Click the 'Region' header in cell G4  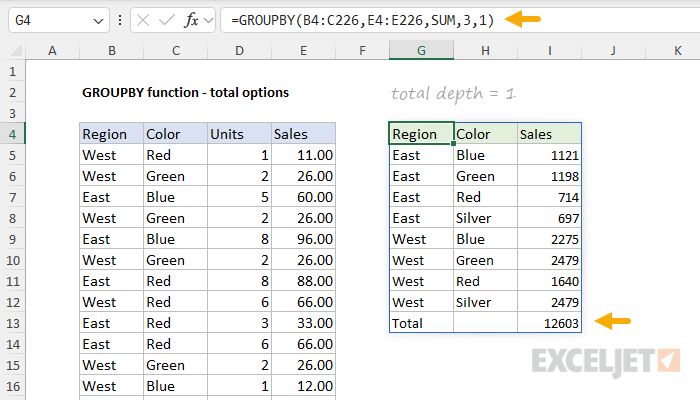click(x=421, y=134)
